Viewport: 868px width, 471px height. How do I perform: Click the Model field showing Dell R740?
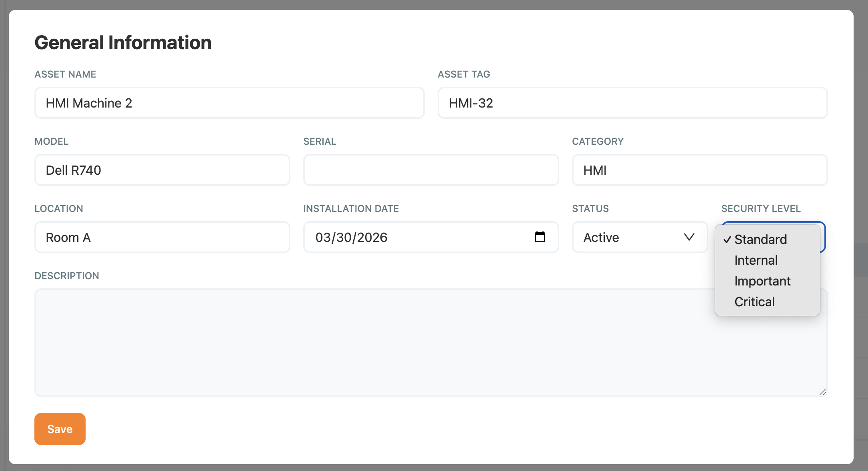coord(162,170)
